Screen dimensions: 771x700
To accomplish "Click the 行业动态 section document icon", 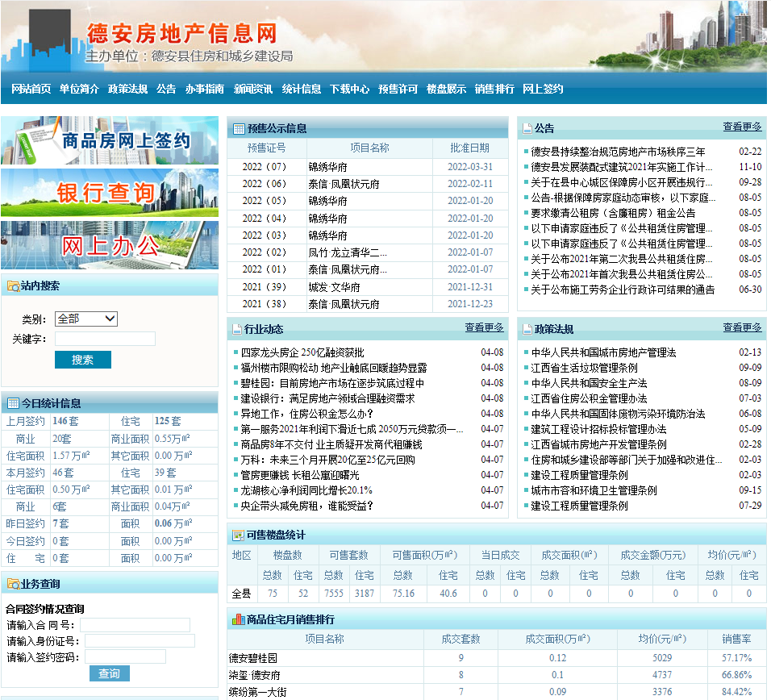I will point(237,329).
